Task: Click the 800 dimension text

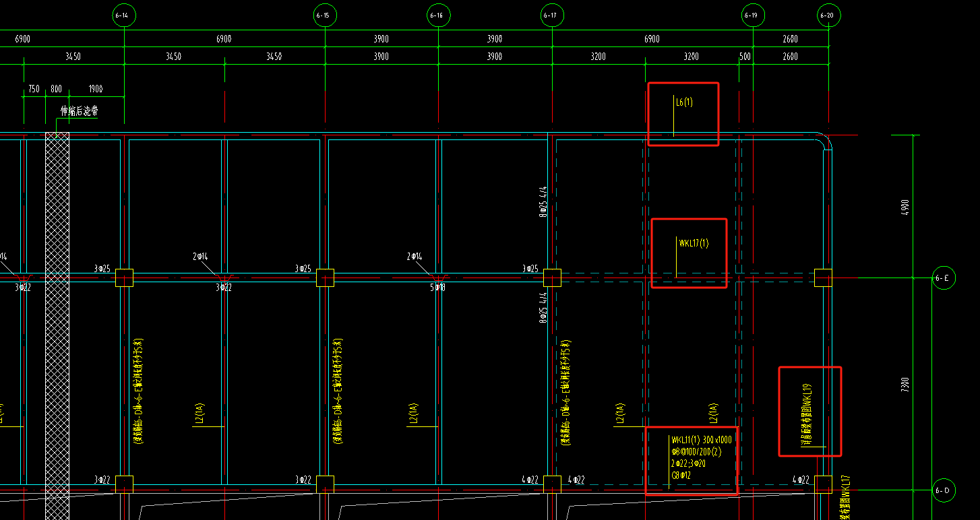Action: point(56,89)
